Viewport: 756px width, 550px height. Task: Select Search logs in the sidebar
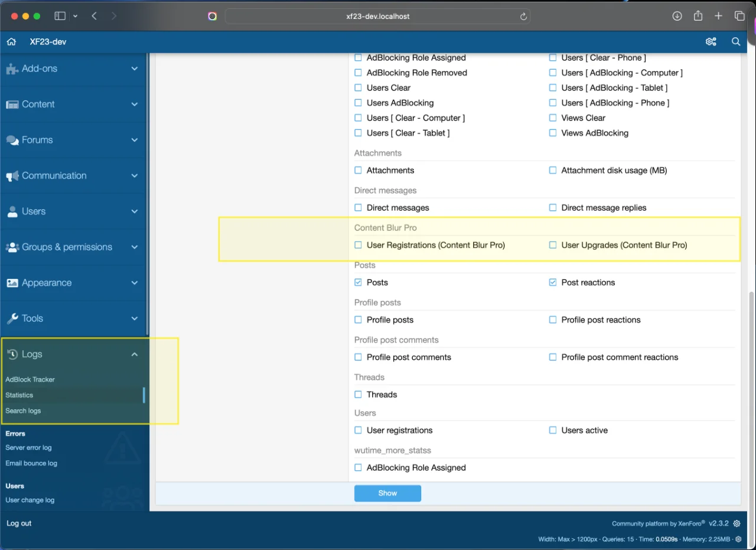(x=23, y=411)
